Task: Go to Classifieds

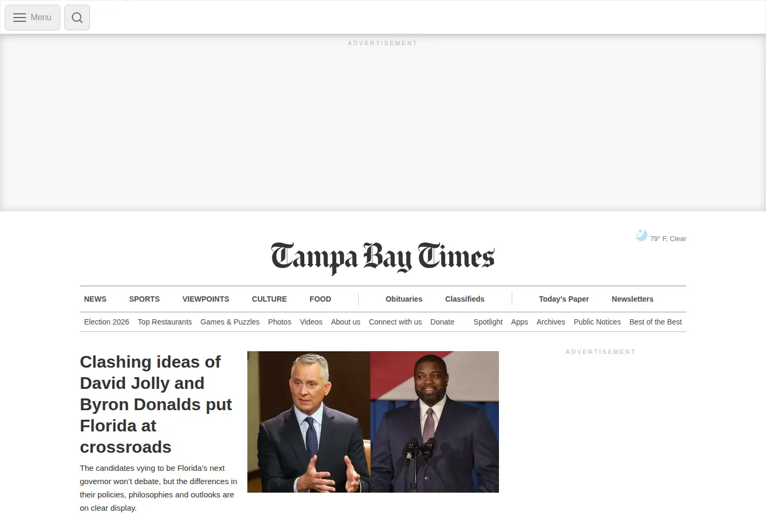Action: pos(465,299)
